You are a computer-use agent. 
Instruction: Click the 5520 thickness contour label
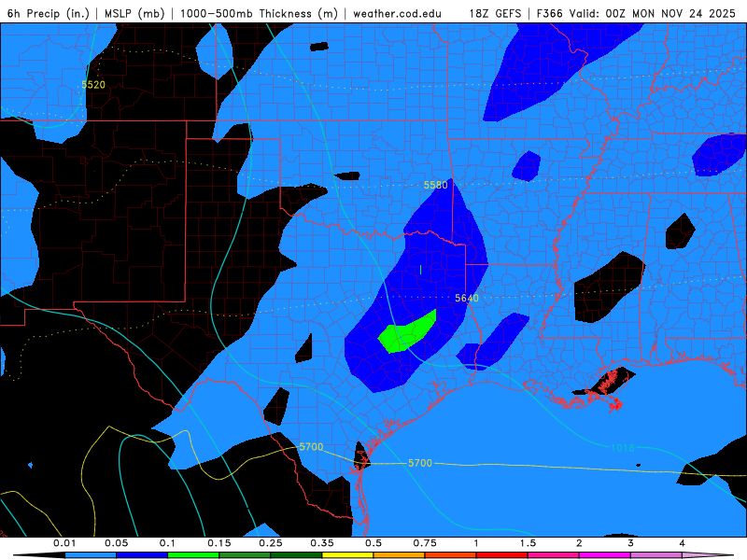click(93, 85)
